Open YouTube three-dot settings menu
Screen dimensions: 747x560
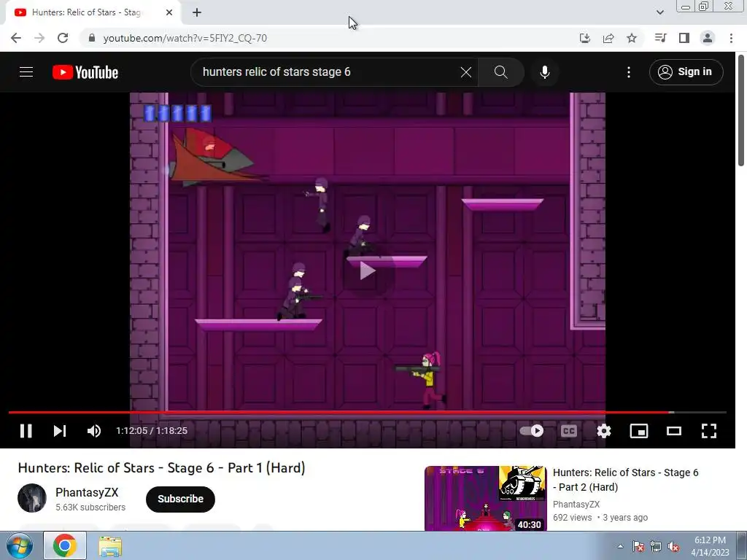[x=629, y=72]
